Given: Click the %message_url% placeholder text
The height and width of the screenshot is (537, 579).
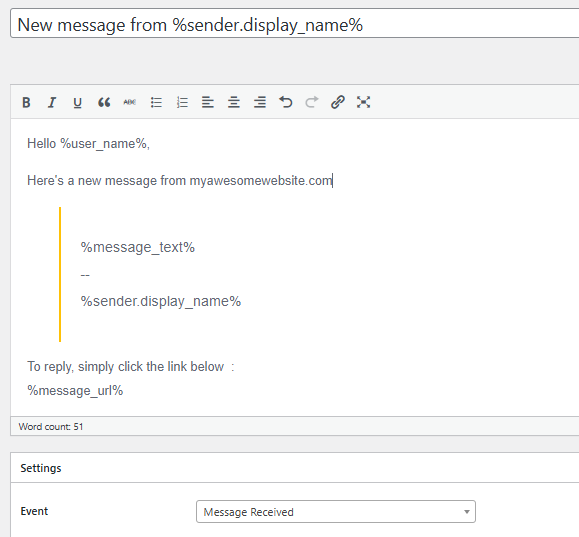Looking at the screenshot, I should point(75,390).
